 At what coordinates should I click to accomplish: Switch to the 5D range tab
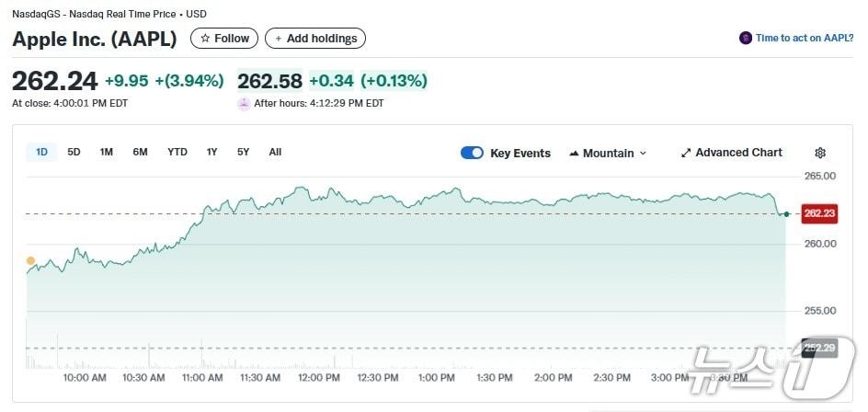click(74, 152)
